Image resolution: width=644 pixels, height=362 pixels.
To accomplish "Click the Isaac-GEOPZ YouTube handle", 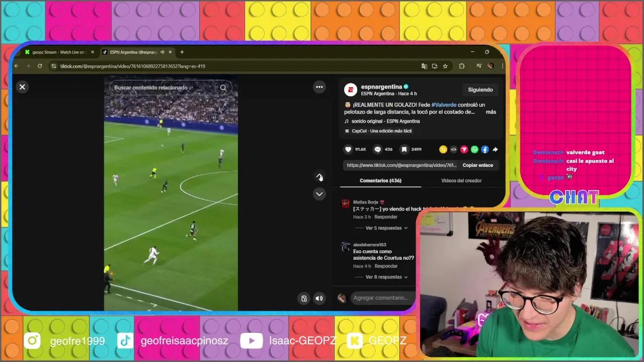I will tap(302, 341).
